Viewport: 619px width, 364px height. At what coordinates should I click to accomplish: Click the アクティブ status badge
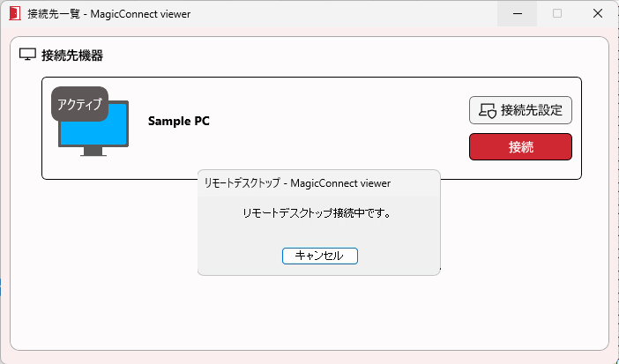(79, 104)
